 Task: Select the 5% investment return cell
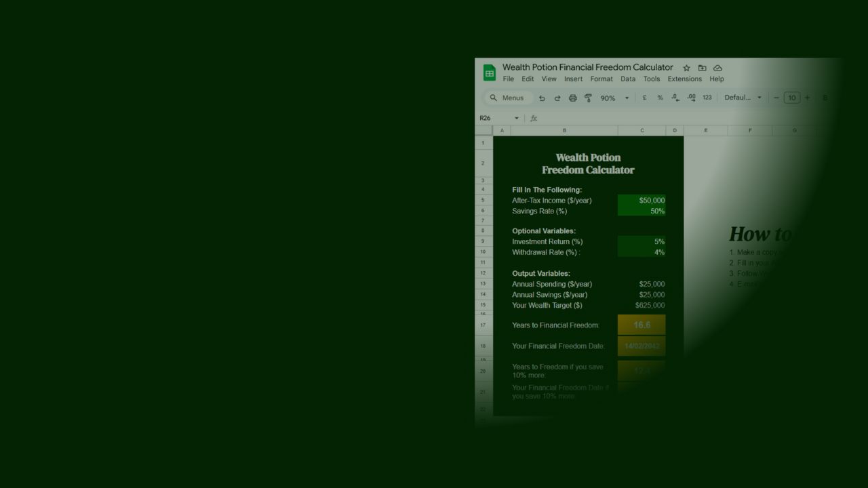642,242
